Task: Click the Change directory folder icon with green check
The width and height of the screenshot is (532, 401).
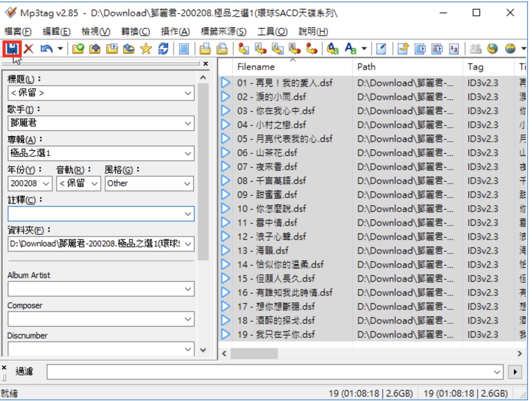Action: pyautogui.click(x=78, y=49)
